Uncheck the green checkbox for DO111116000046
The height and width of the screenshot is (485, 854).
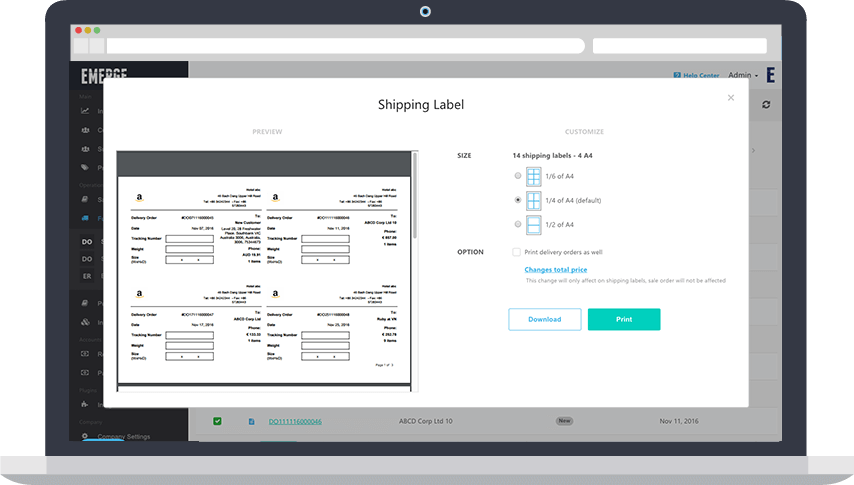point(217,421)
